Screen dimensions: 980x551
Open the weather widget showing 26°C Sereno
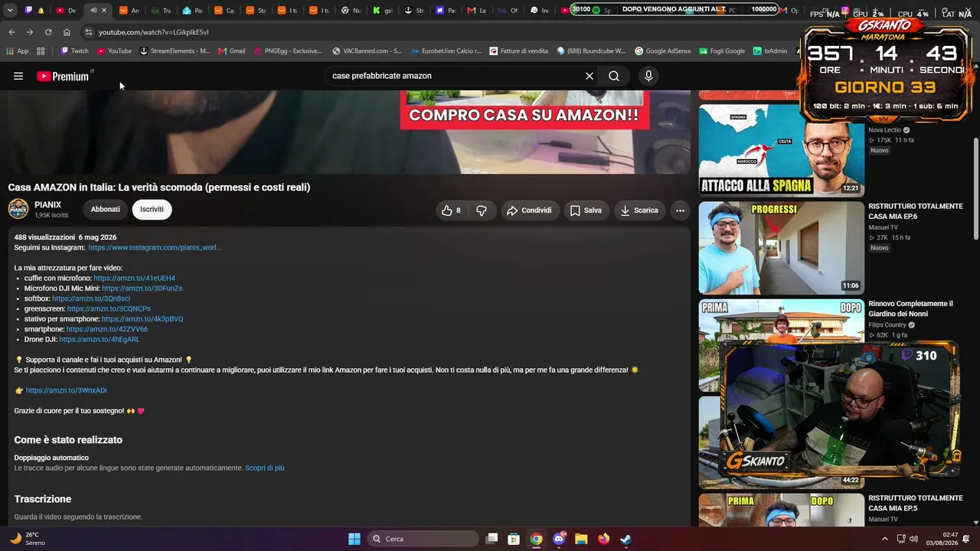28,539
